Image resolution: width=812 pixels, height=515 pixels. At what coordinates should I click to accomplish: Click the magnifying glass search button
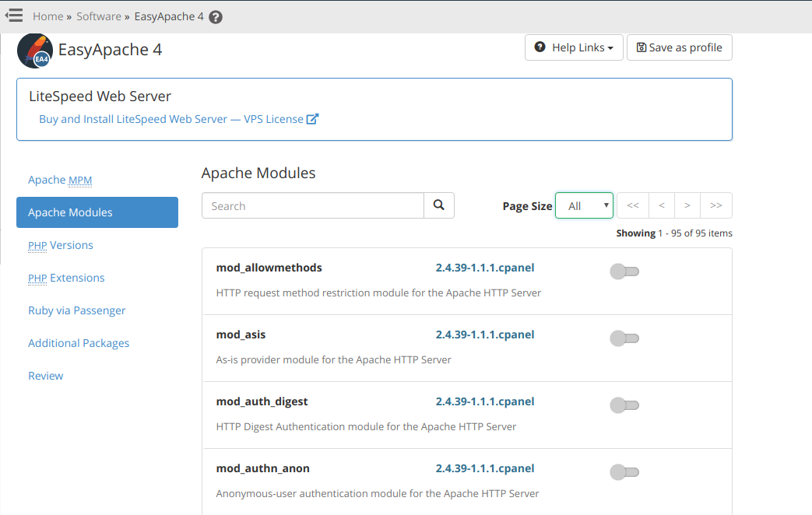coord(439,205)
